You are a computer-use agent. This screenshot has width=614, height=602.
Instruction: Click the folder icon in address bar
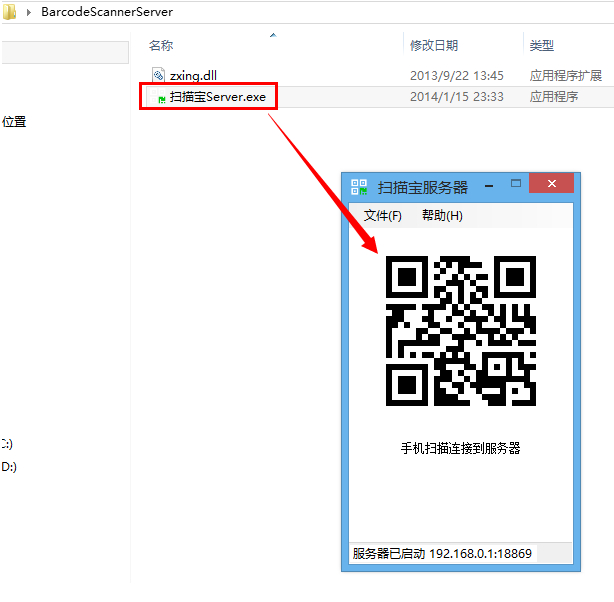(9, 11)
